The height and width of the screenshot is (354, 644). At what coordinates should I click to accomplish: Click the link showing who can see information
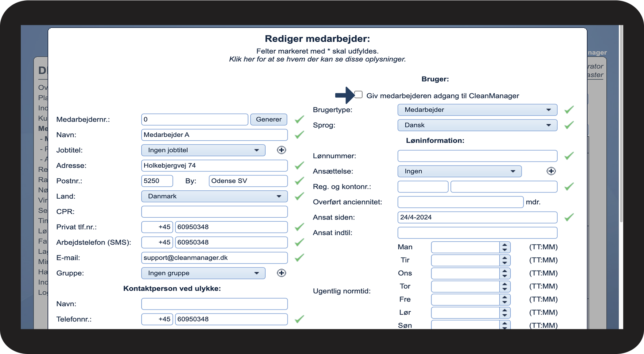click(x=317, y=59)
